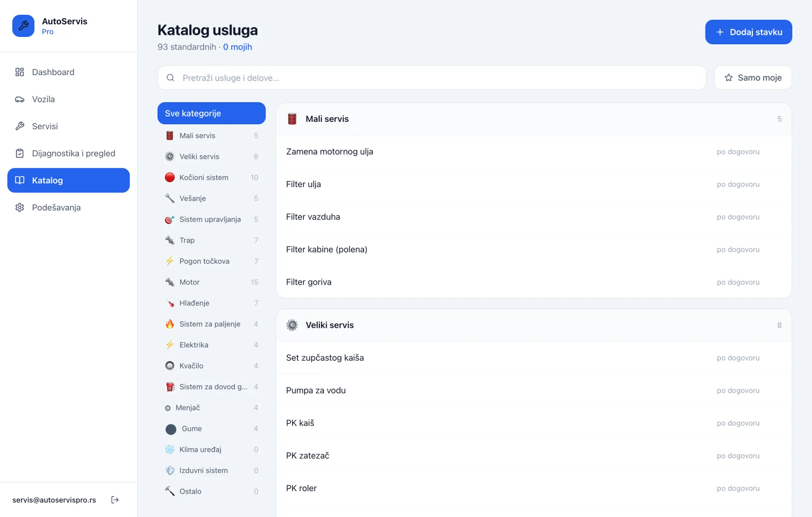Viewport: 812px width, 517px height.
Task: Click the Vozila car icon
Action: click(20, 99)
